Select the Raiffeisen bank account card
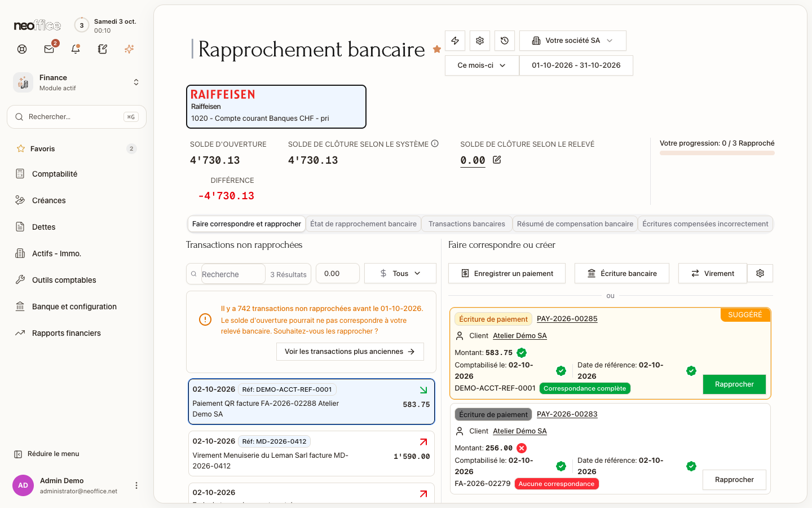 [276, 107]
